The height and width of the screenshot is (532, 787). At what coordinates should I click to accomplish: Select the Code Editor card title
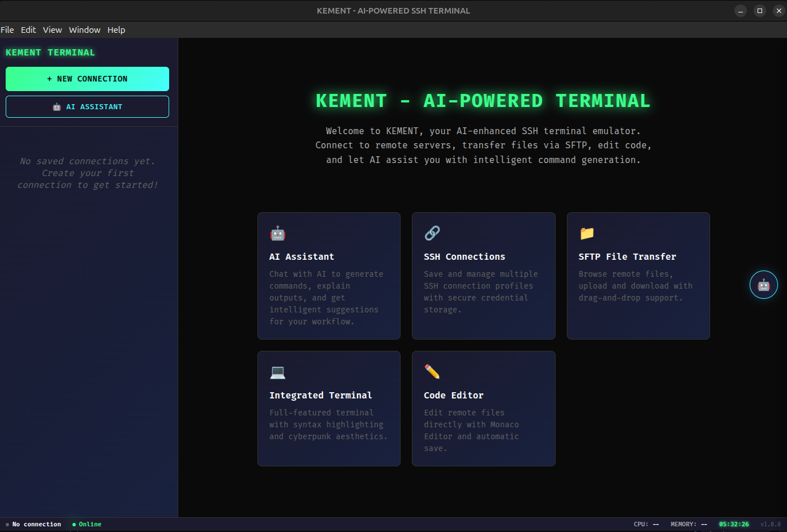[454, 396]
